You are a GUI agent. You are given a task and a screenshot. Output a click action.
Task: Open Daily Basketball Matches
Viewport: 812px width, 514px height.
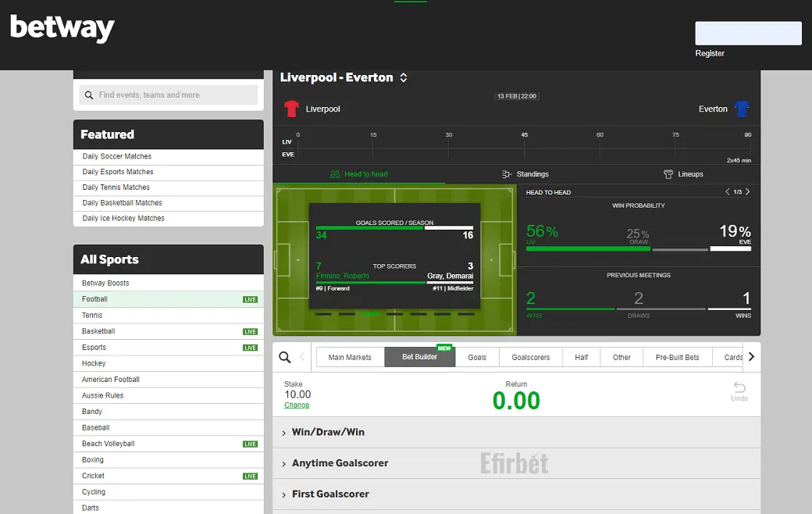pyautogui.click(x=169, y=203)
